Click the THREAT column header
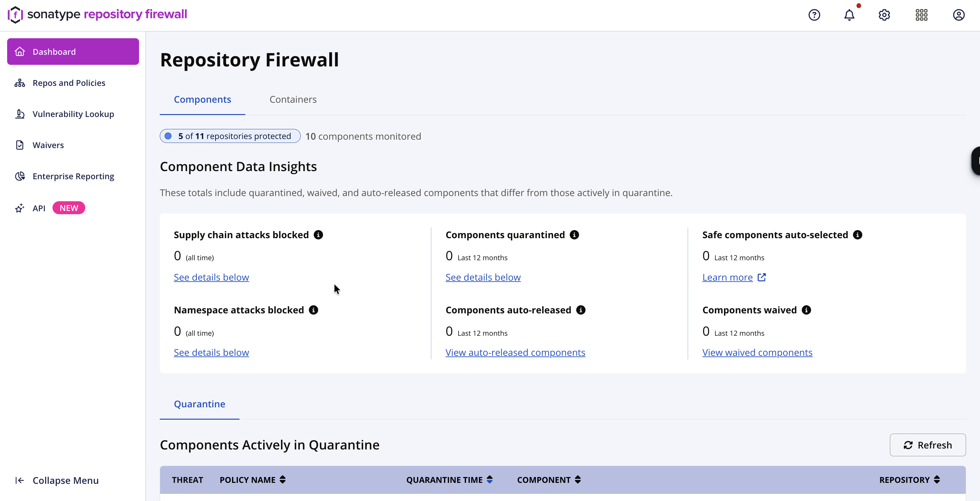 188,480
